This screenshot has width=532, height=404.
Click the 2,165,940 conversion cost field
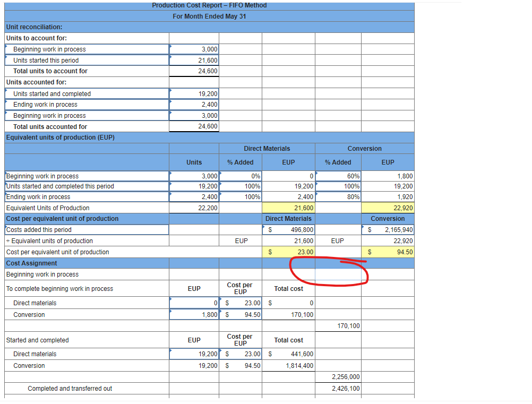tap(388, 230)
